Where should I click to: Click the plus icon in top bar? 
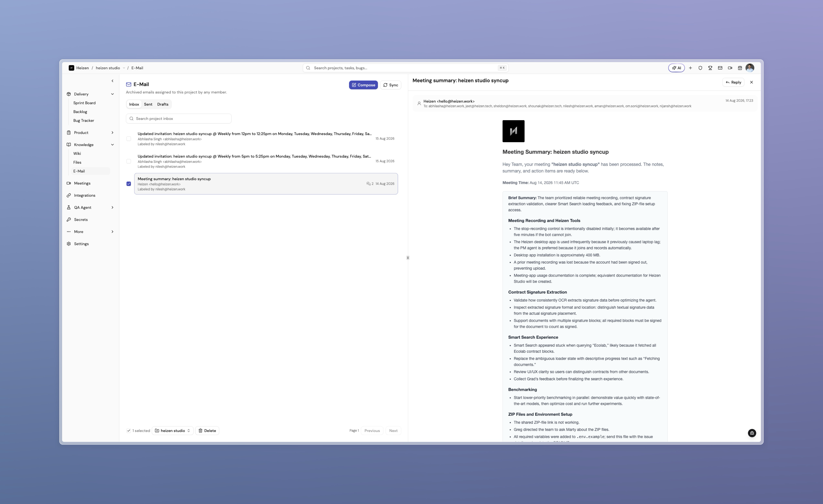tap(690, 68)
